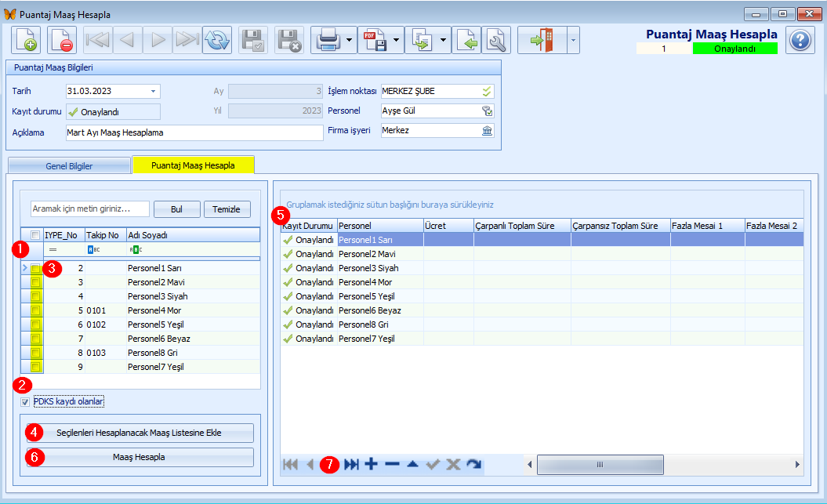
Task: Exit the form using the door icon
Action: click(x=542, y=40)
